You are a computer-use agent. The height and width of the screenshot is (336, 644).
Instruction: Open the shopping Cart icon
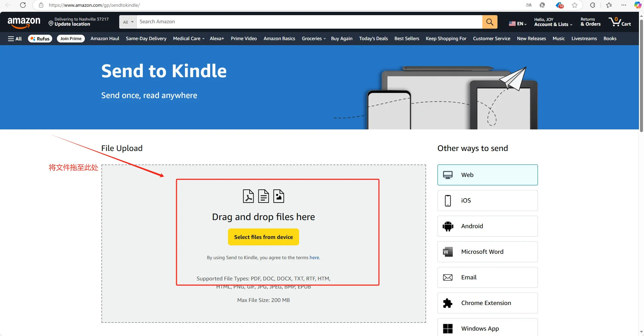point(620,22)
